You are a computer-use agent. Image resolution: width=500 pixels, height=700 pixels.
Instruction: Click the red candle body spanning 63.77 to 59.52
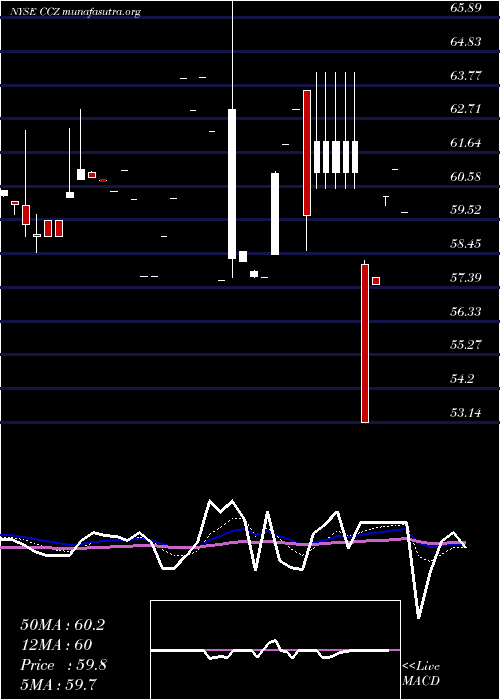307,153
